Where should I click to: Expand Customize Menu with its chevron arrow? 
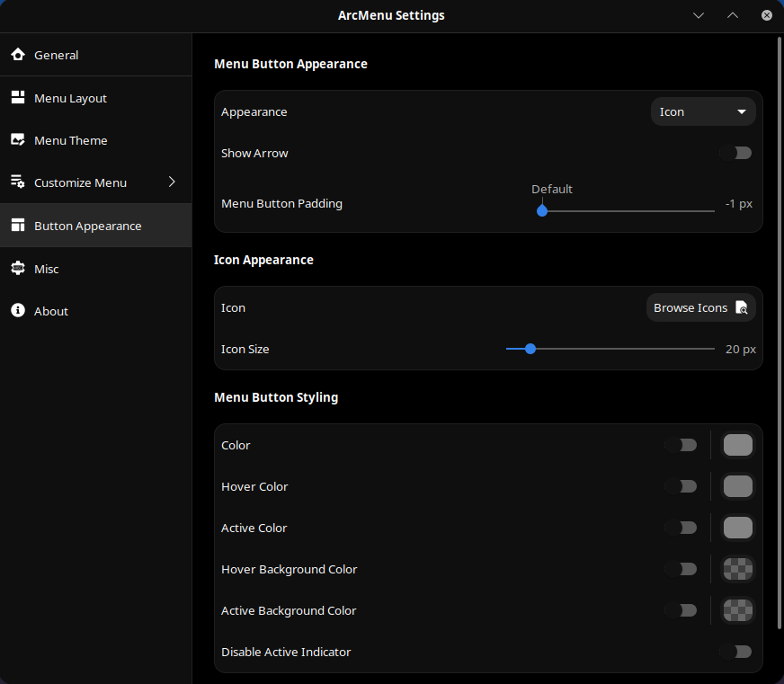click(172, 182)
